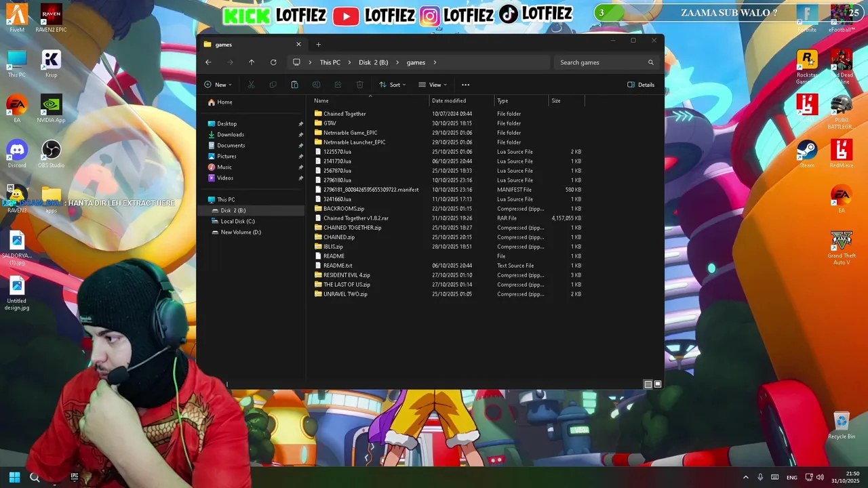Select Documents in quick access
868x488 pixels.
[231, 146]
